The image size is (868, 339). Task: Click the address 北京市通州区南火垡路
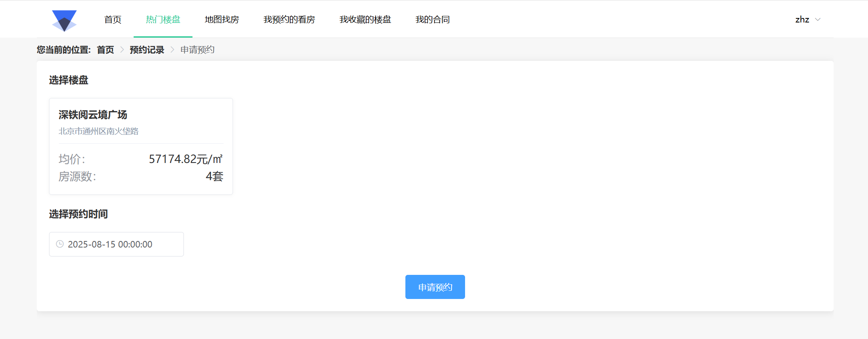pos(98,131)
